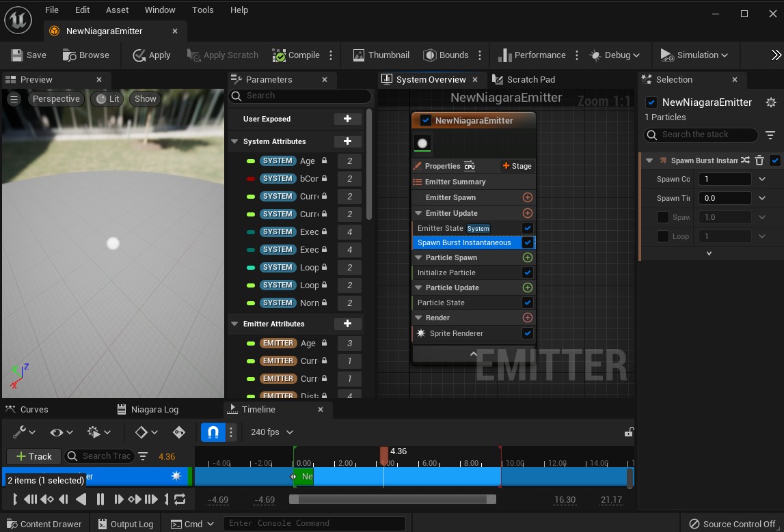Open the Tools menu
This screenshot has height=532, width=784.
pos(202,10)
